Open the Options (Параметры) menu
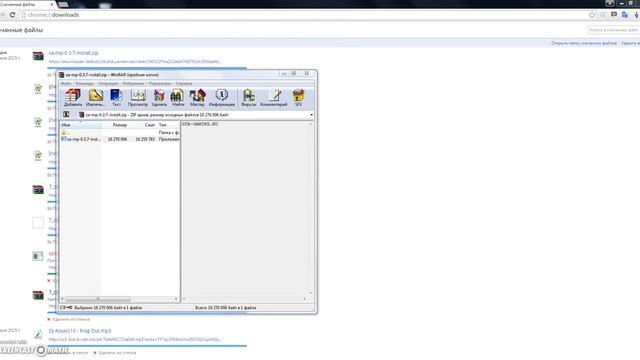Viewport: 640px width, 360px height. tap(160, 83)
